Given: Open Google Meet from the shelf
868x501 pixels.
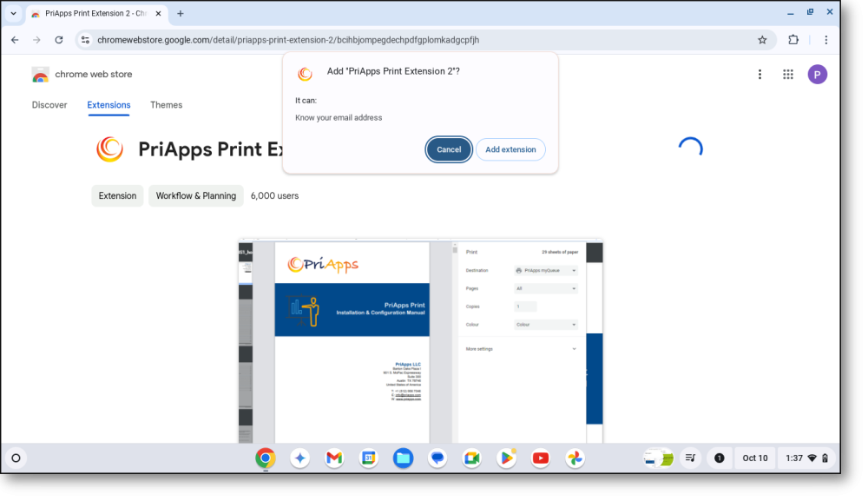Looking at the screenshot, I should pos(471,458).
